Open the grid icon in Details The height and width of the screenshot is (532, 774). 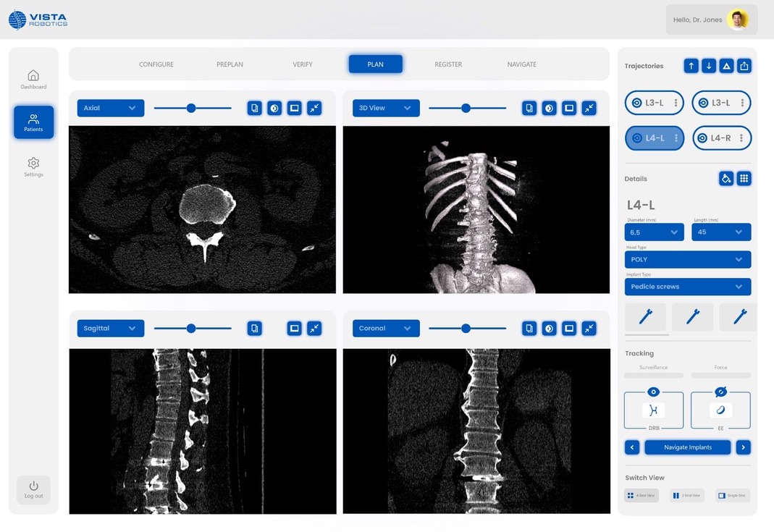(x=744, y=179)
